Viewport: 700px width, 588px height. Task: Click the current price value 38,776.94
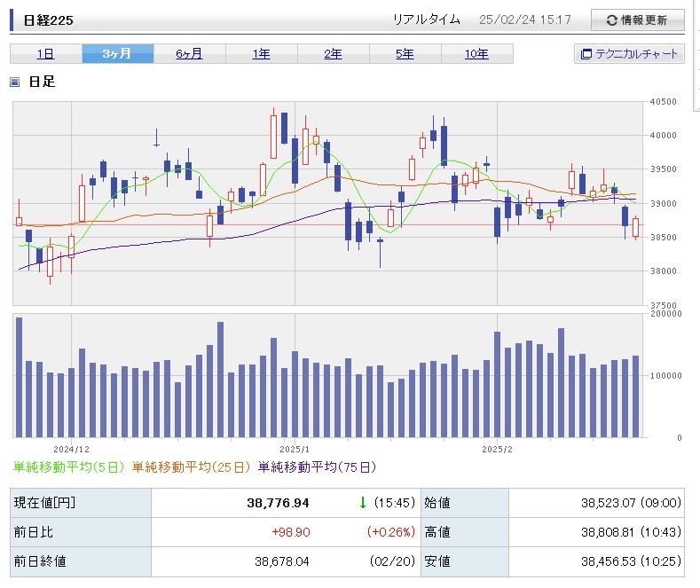pyautogui.click(x=278, y=503)
